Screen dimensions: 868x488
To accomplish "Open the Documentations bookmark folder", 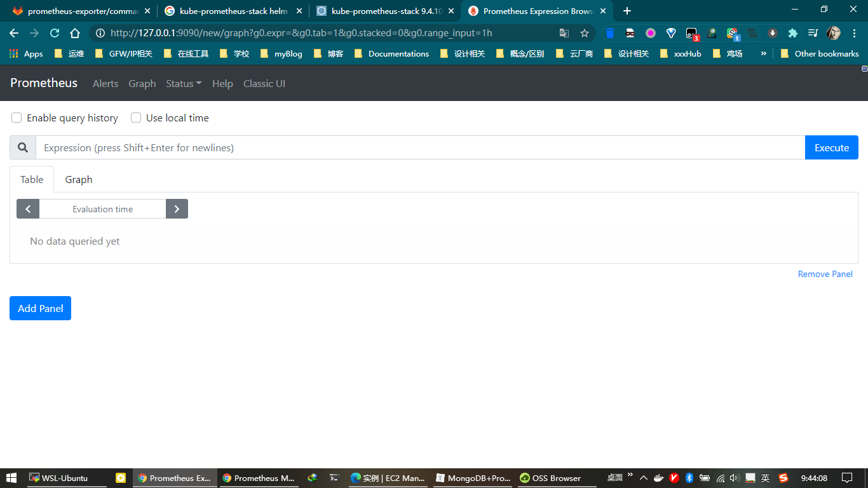I will 391,53.
